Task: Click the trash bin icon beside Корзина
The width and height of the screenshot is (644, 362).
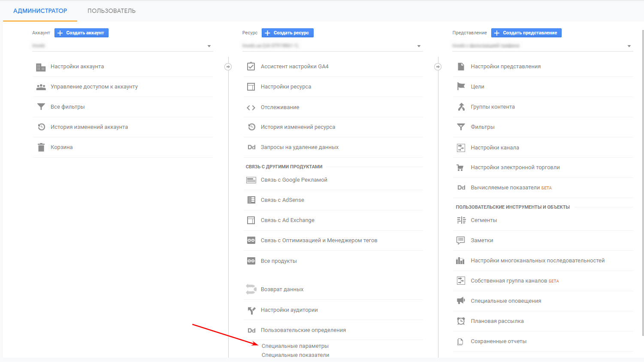Action: click(41, 147)
